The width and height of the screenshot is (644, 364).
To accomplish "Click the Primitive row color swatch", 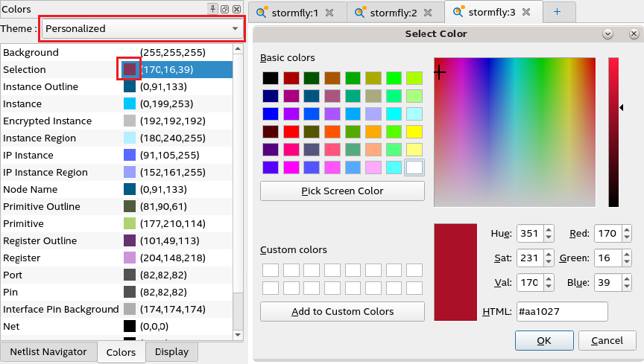I will pyautogui.click(x=130, y=223).
